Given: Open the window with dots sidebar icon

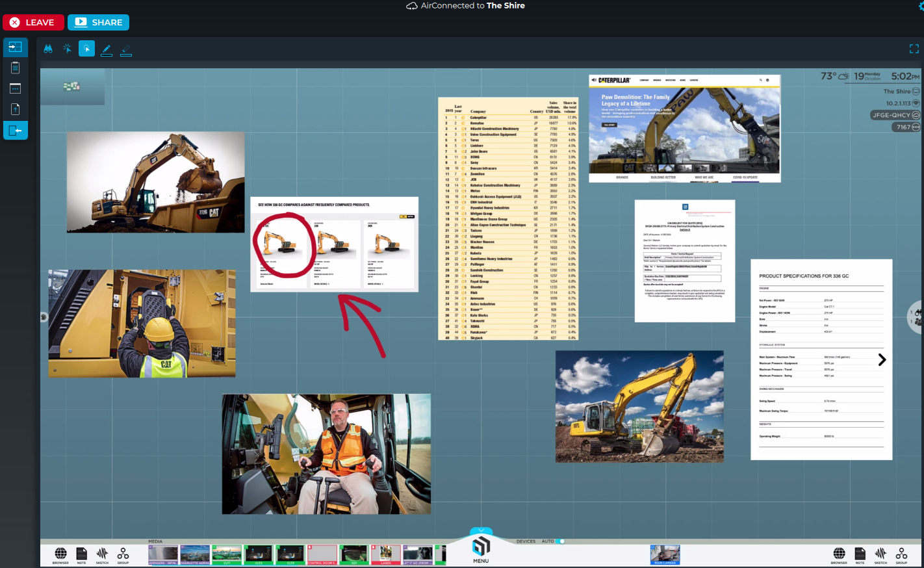Looking at the screenshot, I should pyautogui.click(x=16, y=88).
